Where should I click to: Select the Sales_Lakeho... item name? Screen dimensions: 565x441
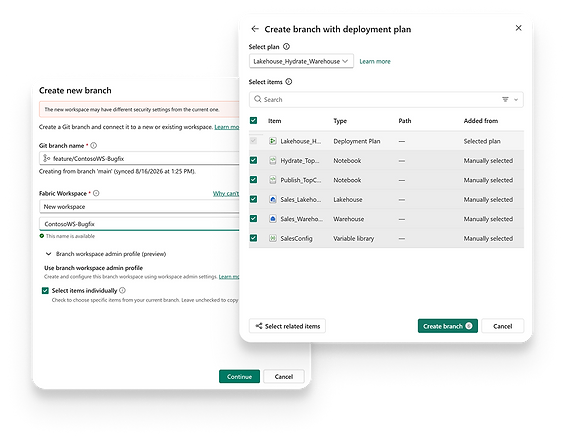[301, 200]
